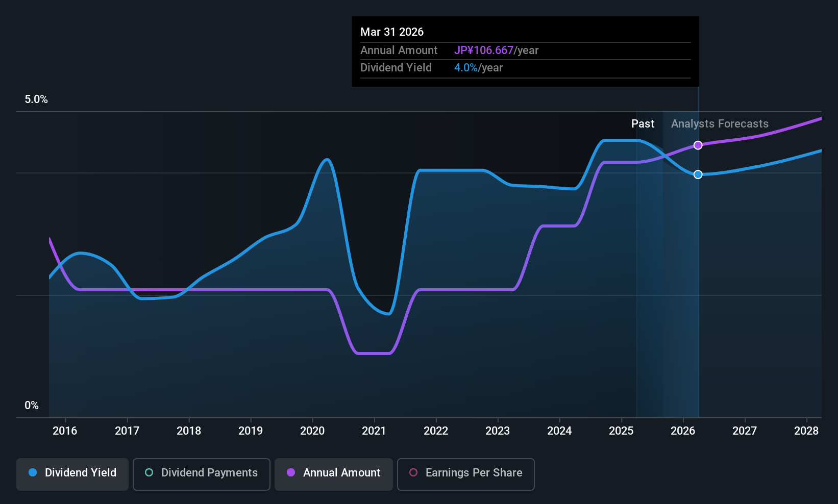This screenshot has height=504, width=838.
Task: Click the Earnings Per Share legend circle
Action: [x=413, y=473]
